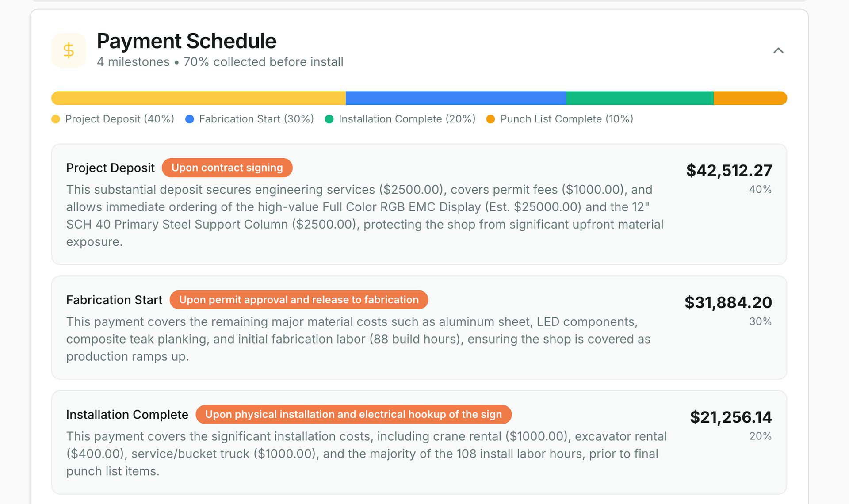The height and width of the screenshot is (504, 849).
Task: Click the 'Upon physical installation and electrical hookup' badge
Action: pos(353,414)
